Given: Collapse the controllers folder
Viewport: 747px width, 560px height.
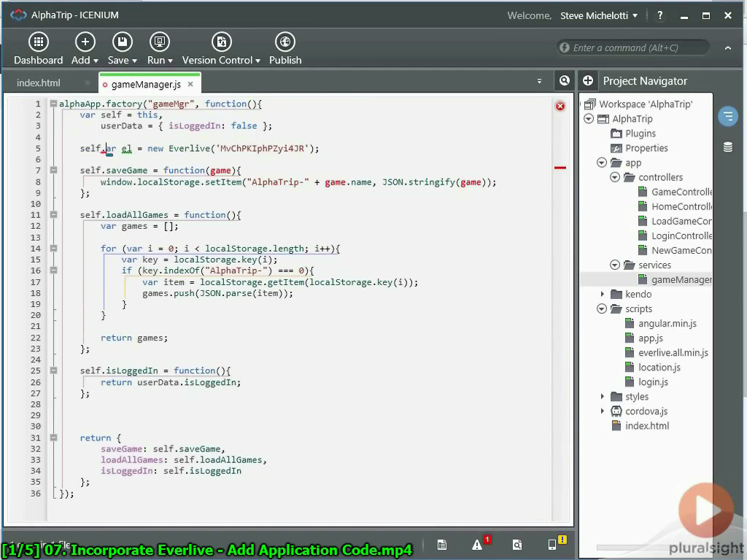Looking at the screenshot, I should coord(615,177).
